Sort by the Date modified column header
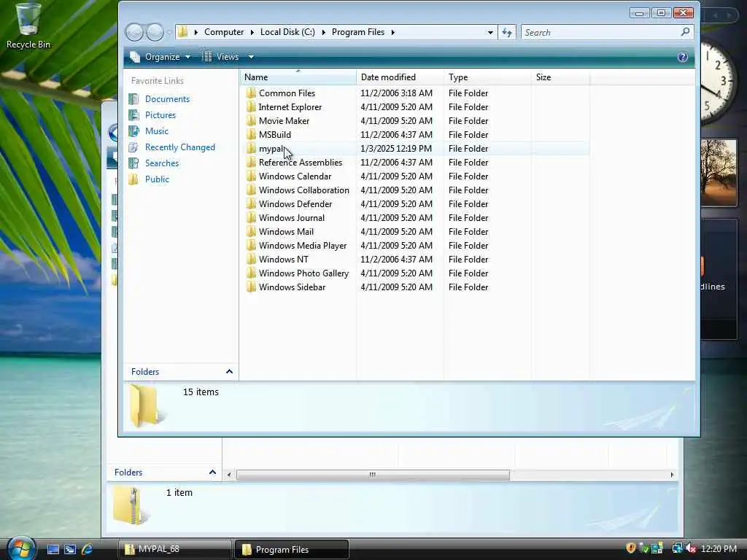The height and width of the screenshot is (560, 747). (x=400, y=77)
